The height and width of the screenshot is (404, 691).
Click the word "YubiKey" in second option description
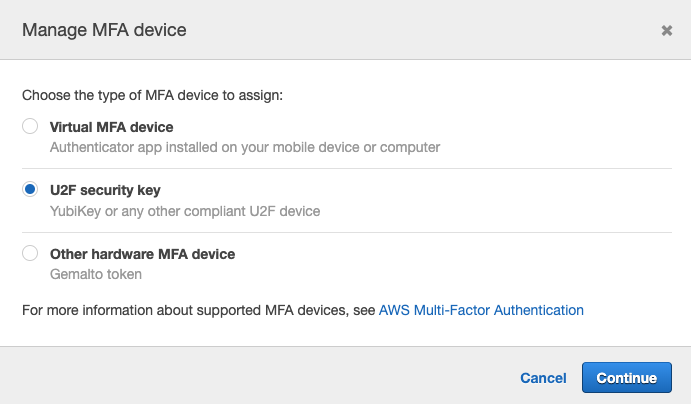click(x=77, y=211)
